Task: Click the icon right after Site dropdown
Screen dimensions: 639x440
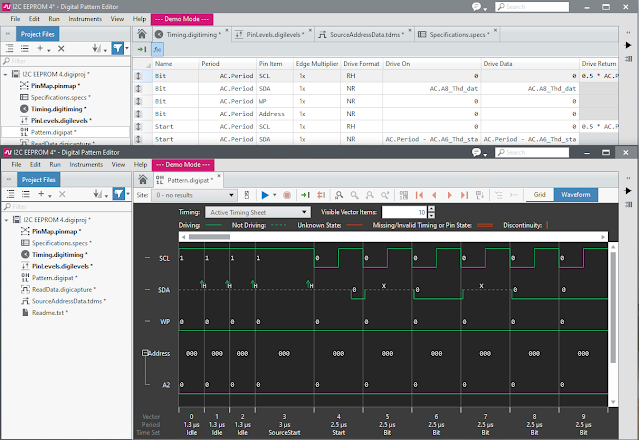Action: [x=247, y=195]
